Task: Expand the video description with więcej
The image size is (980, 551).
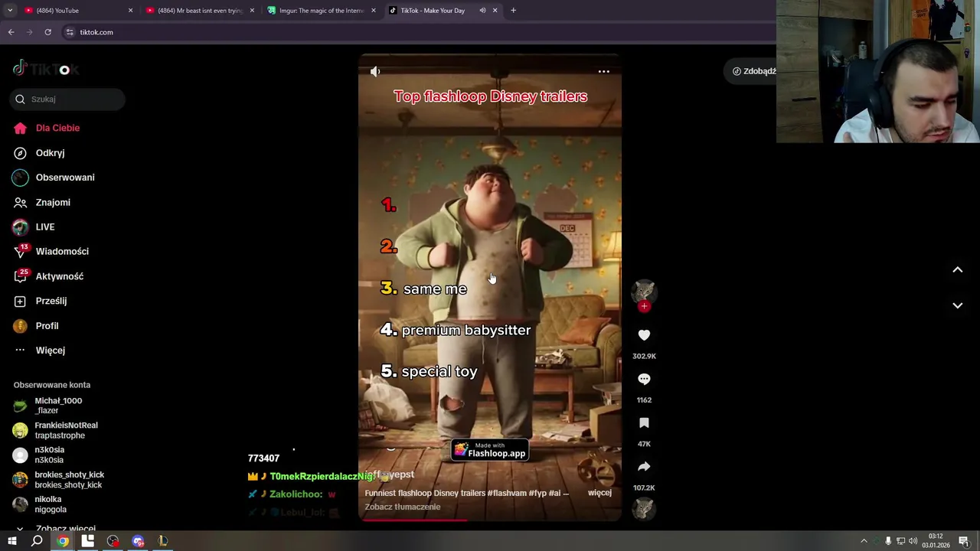Action: coord(599,493)
